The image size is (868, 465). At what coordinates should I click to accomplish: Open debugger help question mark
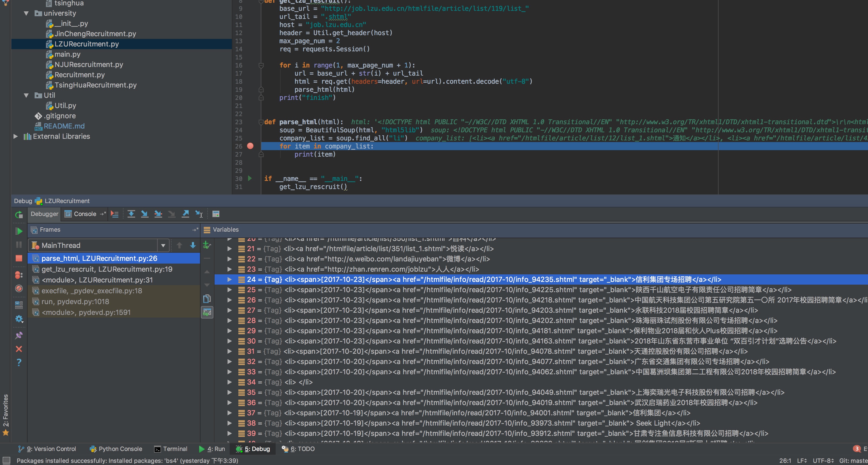tap(19, 362)
